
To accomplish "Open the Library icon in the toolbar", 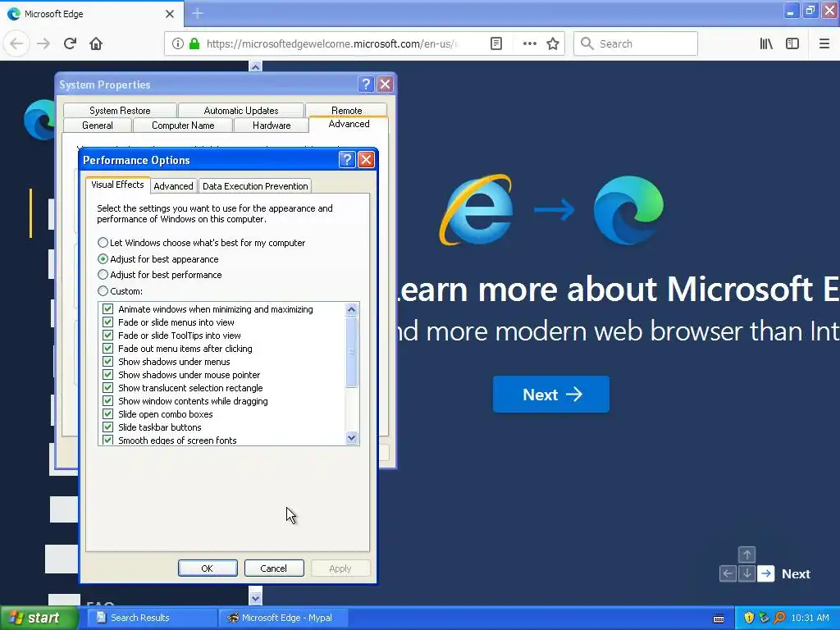I will (766, 43).
